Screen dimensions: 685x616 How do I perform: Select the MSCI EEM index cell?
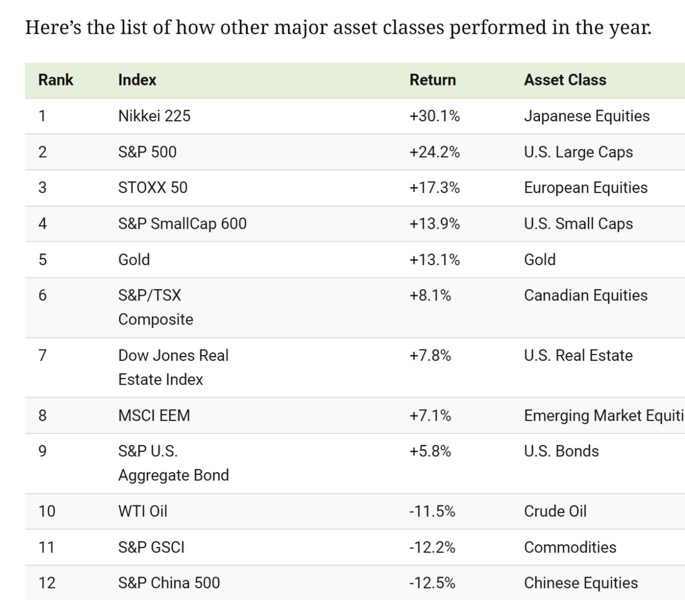(154, 415)
